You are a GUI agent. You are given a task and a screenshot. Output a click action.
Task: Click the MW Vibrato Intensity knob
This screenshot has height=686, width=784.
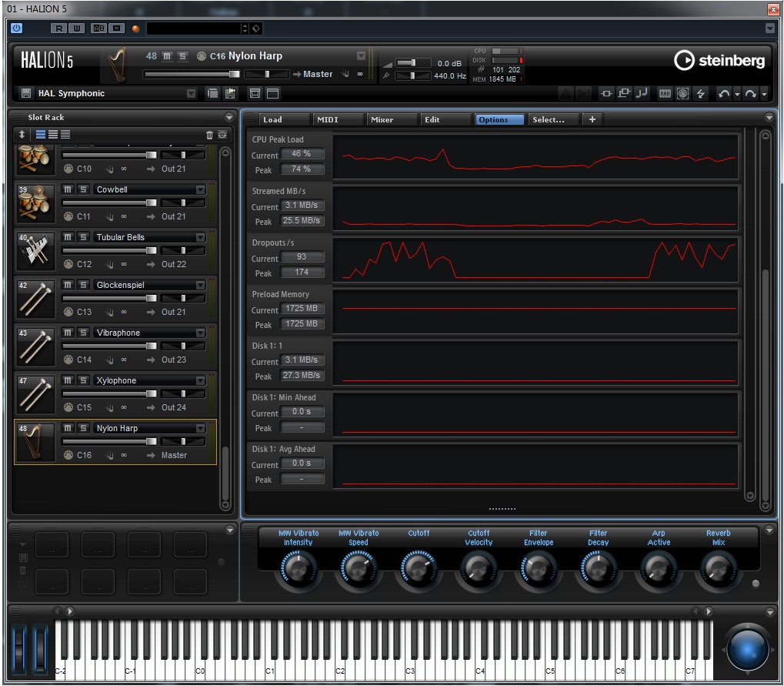(x=298, y=569)
